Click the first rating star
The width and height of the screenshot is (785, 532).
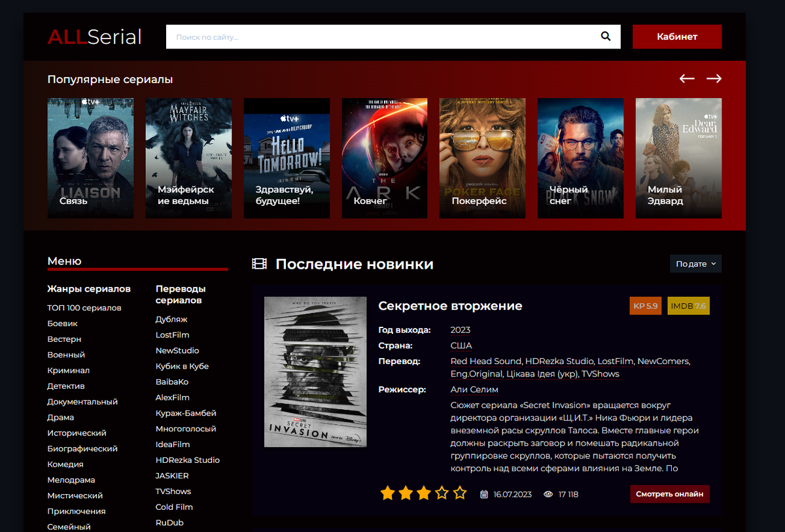[387, 493]
